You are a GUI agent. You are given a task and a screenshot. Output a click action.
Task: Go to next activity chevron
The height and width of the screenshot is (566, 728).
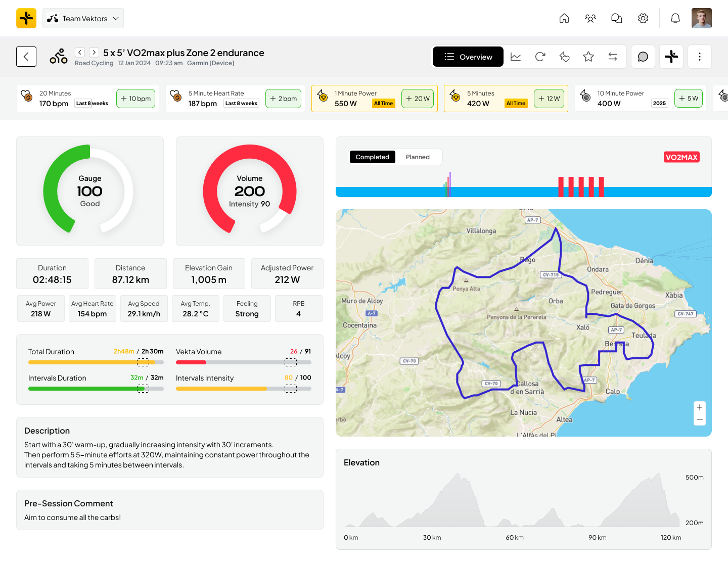[94, 52]
